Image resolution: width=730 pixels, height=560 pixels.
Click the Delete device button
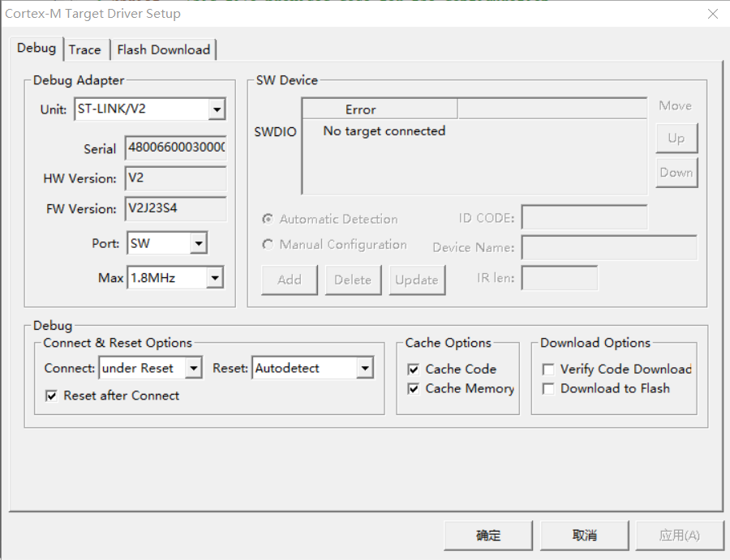tap(353, 280)
